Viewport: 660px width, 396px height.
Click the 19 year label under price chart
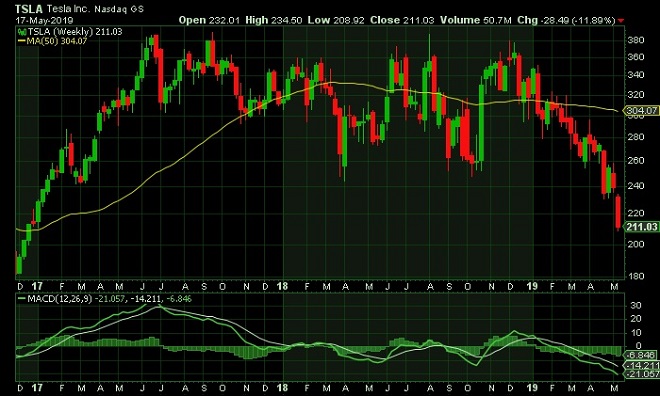point(532,286)
